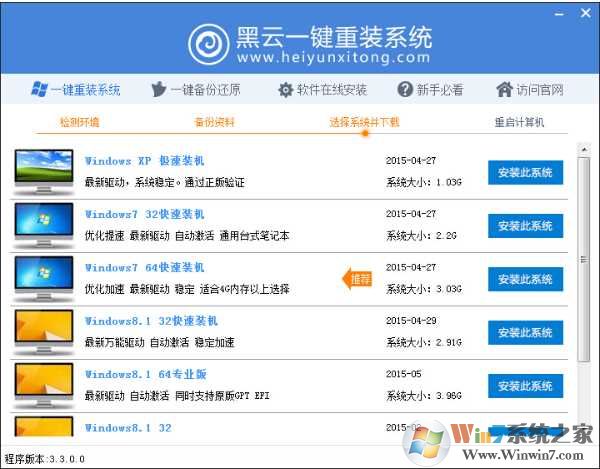Click the 程序版本:3.3.0.0 status text
The width and height of the screenshot is (600, 469).
(44, 459)
